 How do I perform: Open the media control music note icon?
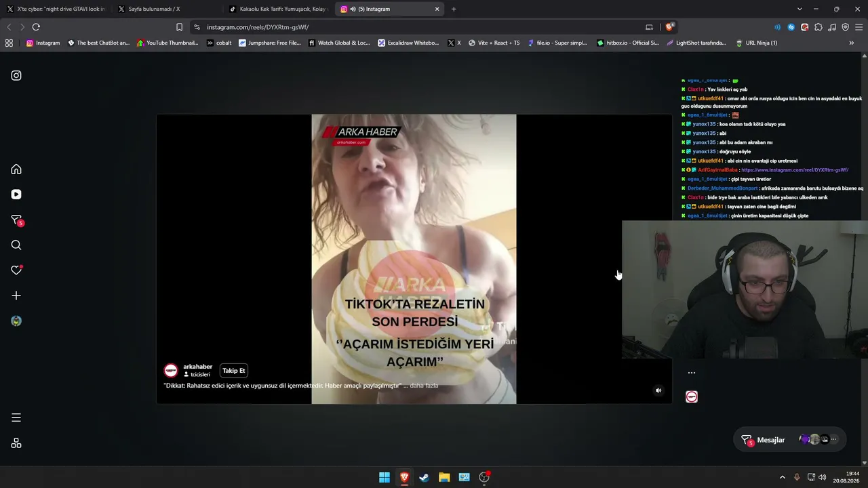tap(832, 27)
